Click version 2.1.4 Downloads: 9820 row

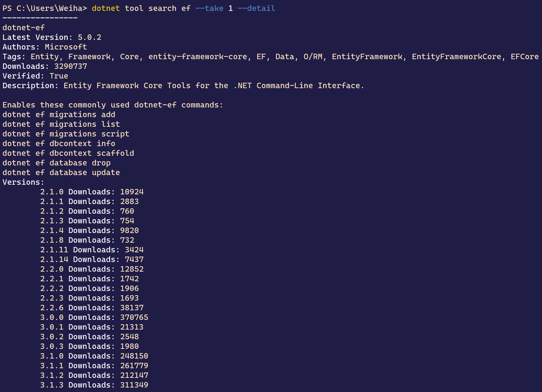(x=89, y=230)
